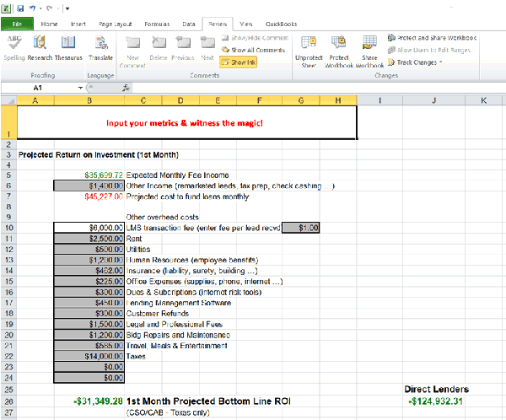Click Unprotect Sheet
The width and height of the screenshot is (506, 420).
[309, 51]
